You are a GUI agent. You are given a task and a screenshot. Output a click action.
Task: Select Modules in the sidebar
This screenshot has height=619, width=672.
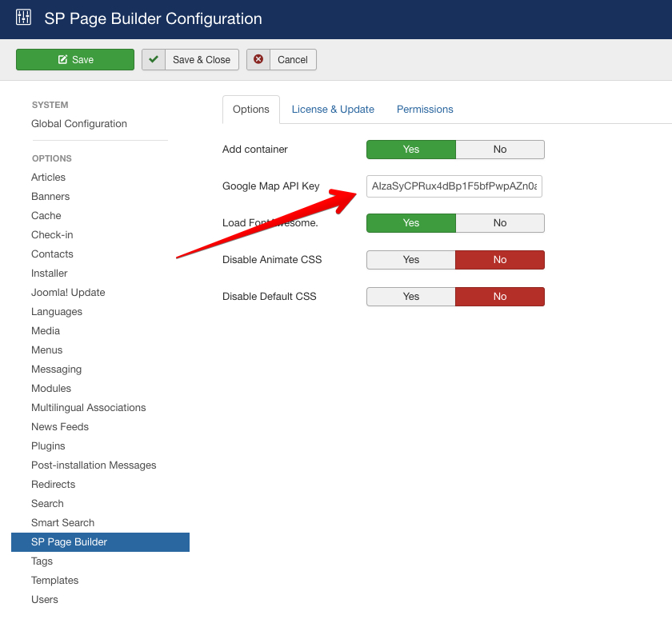[x=51, y=389]
